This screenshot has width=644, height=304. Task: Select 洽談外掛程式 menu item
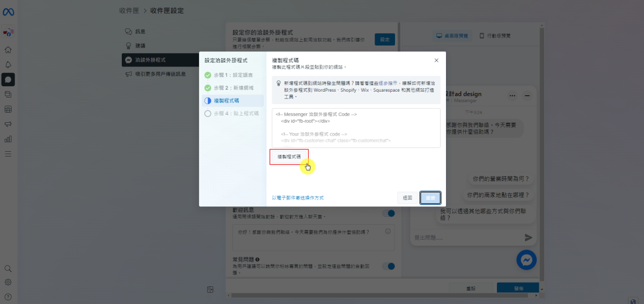point(162,60)
